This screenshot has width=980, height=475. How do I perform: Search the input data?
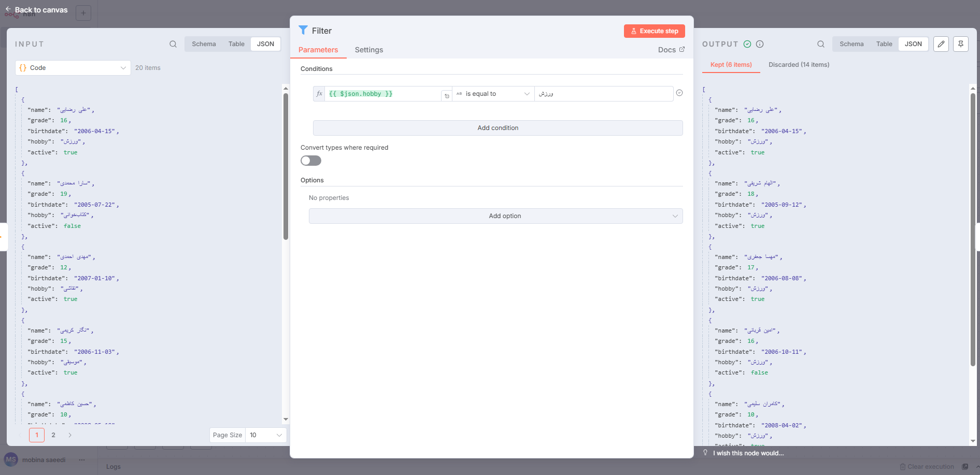[x=173, y=44]
